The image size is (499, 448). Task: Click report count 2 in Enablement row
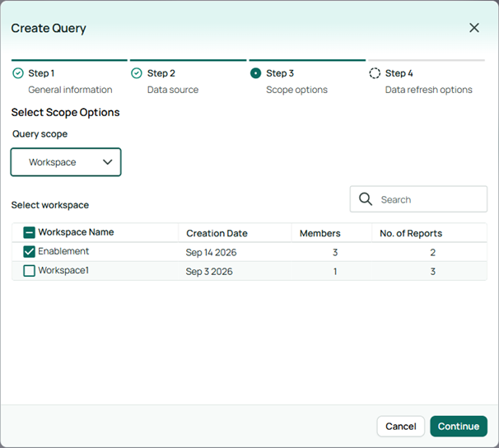click(433, 252)
